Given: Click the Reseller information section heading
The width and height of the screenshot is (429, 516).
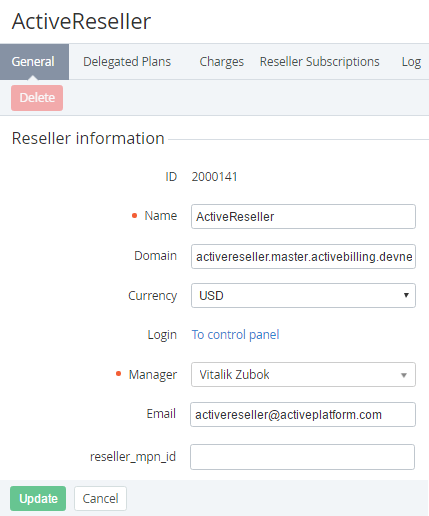Looking at the screenshot, I should coord(88,138).
